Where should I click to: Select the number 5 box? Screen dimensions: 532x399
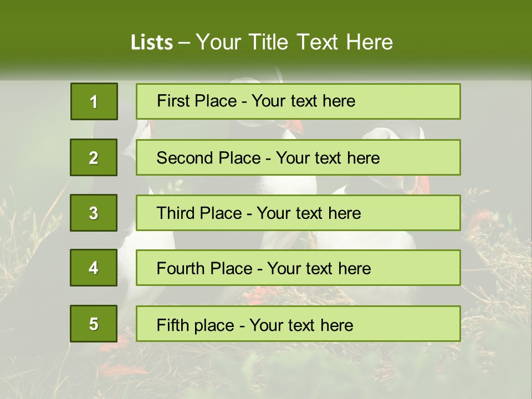[94, 324]
